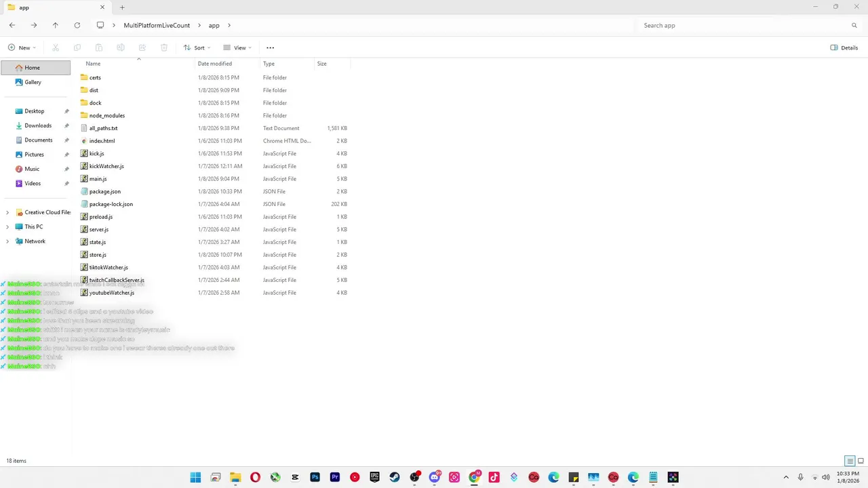Open CapCut from the taskbar
Screen dimensions: 868x488
tap(295, 477)
